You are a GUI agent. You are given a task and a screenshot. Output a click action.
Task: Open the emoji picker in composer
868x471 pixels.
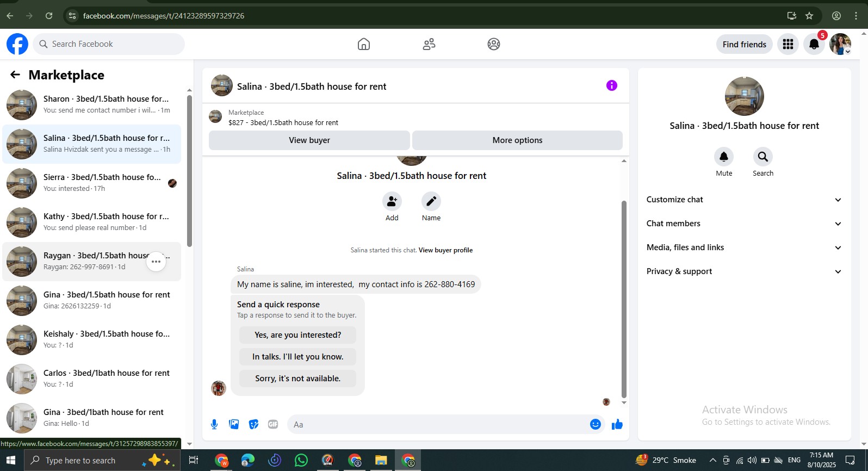pos(596,424)
